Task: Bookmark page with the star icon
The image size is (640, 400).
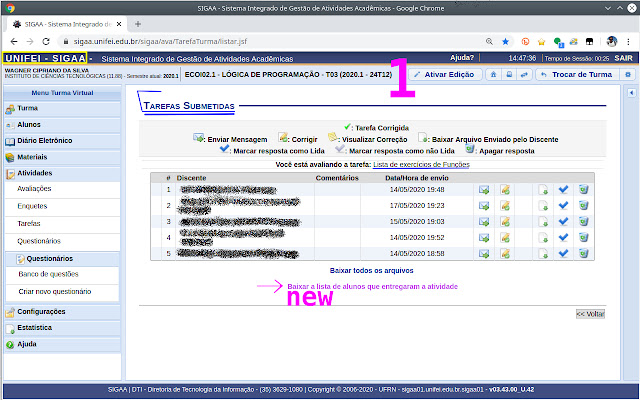Action: [505, 42]
